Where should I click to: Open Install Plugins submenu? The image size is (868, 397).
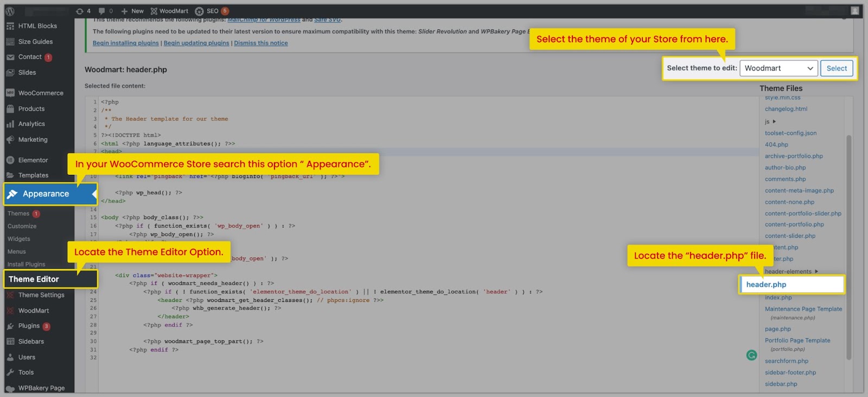pos(27,264)
